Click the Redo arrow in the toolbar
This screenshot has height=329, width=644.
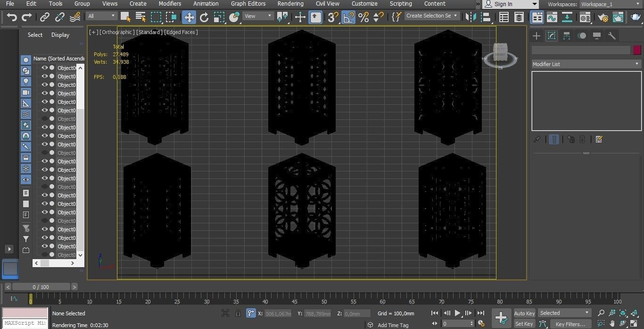coord(27,17)
